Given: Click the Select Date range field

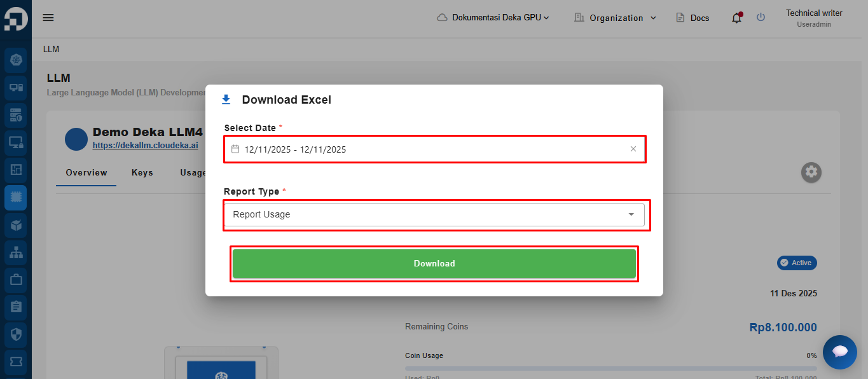Looking at the screenshot, I should pyautogui.click(x=426, y=149).
